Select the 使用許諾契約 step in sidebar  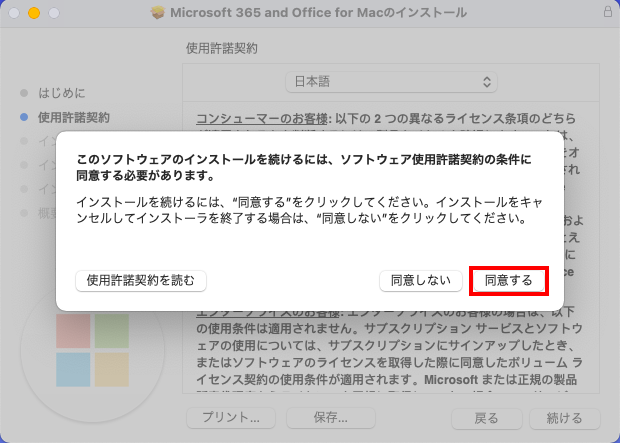tap(74, 117)
